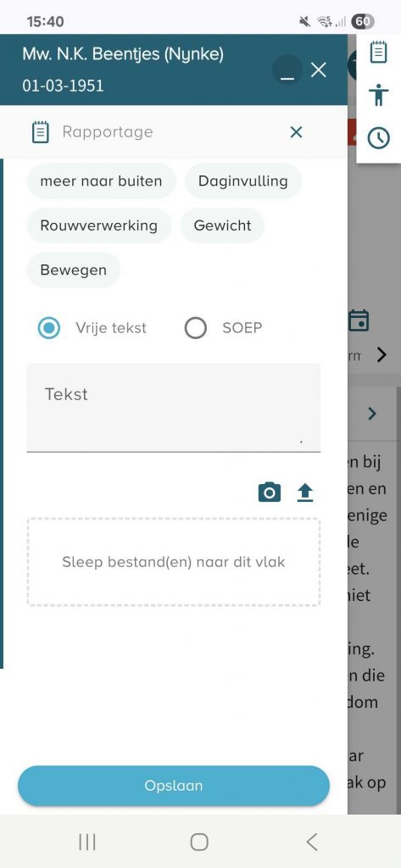Viewport: 401px width, 868px height.
Task: Choose the meer naar buiten tag
Action: pyautogui.click(x=102, y=181)
